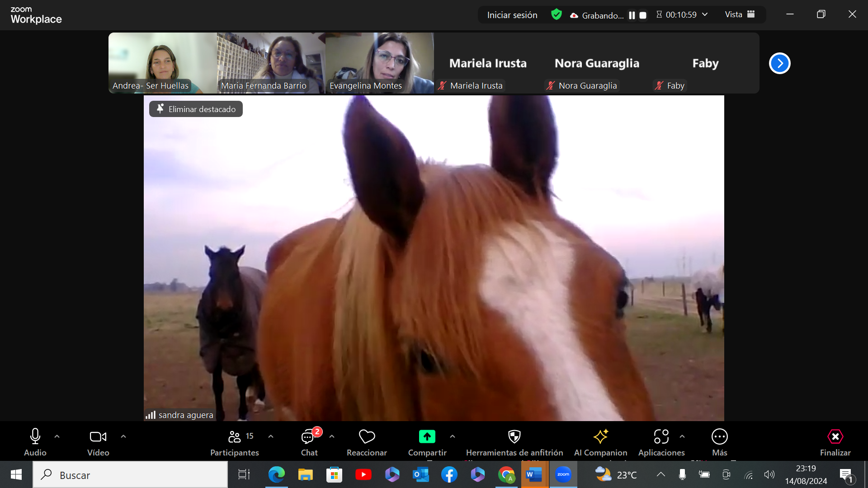Select Evangelina Montes video thumbnail

[x=379, y=63]
